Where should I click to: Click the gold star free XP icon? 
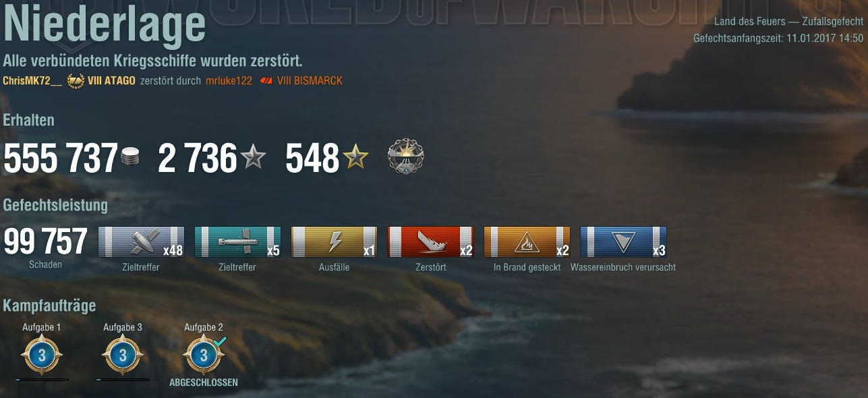click(x=355, y=158)
